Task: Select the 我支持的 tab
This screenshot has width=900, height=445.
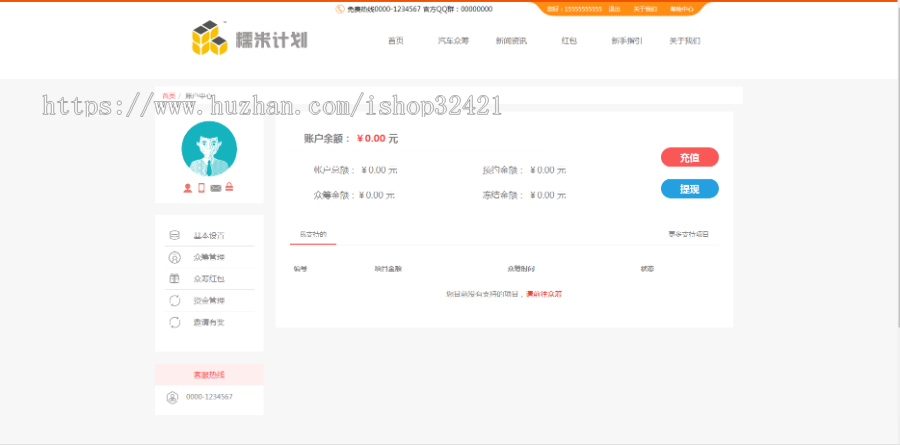Action: tap(313, 234)
